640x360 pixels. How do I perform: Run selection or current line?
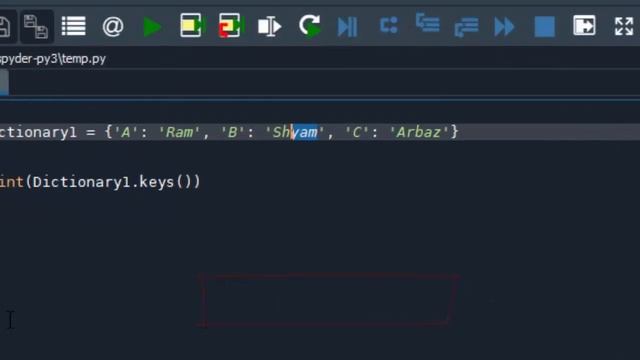pyautogui.click(x=269, y=27)
